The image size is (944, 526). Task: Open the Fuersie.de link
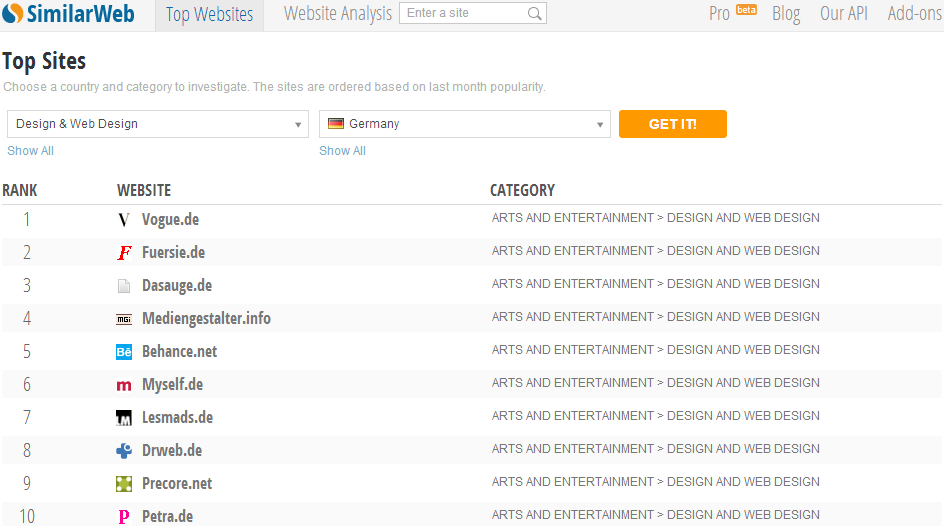[173, 253]
